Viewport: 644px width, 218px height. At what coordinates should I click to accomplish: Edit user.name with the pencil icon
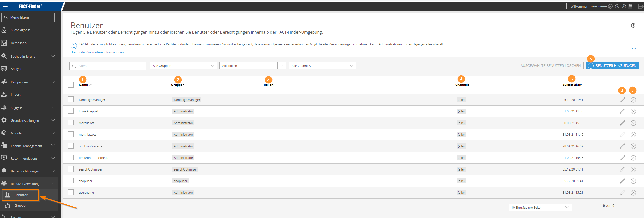click(x=622, y=193)
